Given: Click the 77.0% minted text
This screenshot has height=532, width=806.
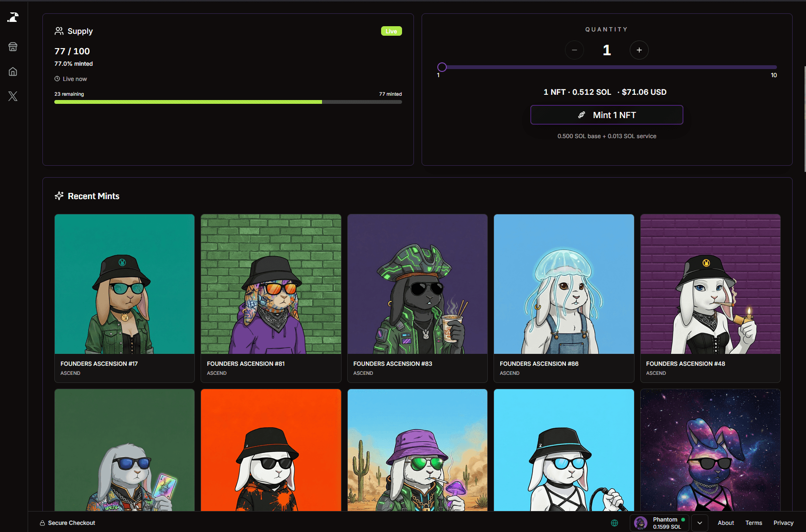Looking at the screenshot, I should 73,63.
